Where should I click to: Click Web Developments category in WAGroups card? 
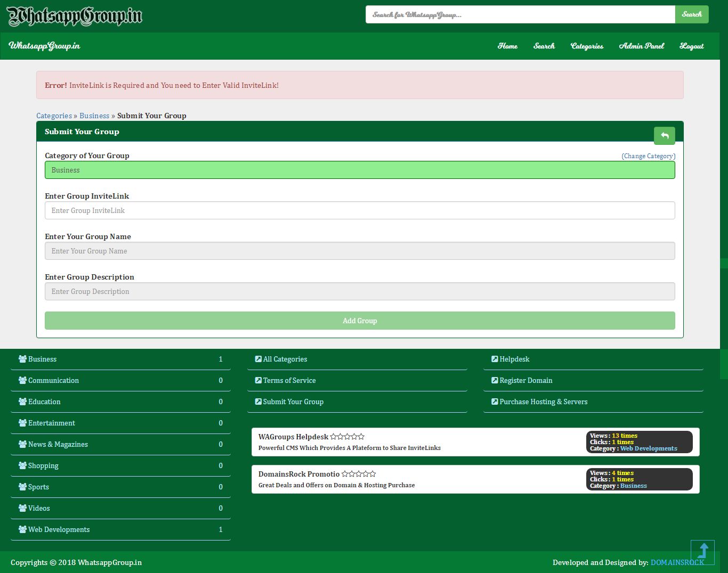point(649,448)
